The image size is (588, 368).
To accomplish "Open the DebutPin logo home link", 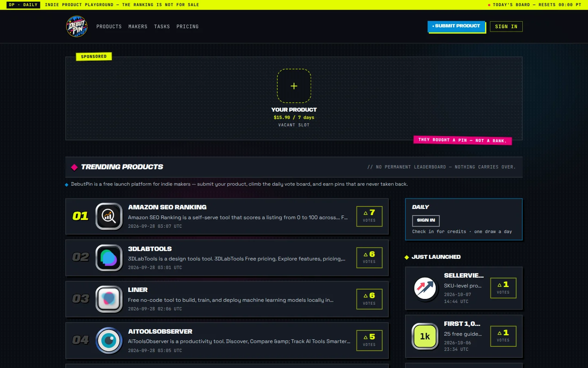I will pyautogui.click(x=77, y=27).
